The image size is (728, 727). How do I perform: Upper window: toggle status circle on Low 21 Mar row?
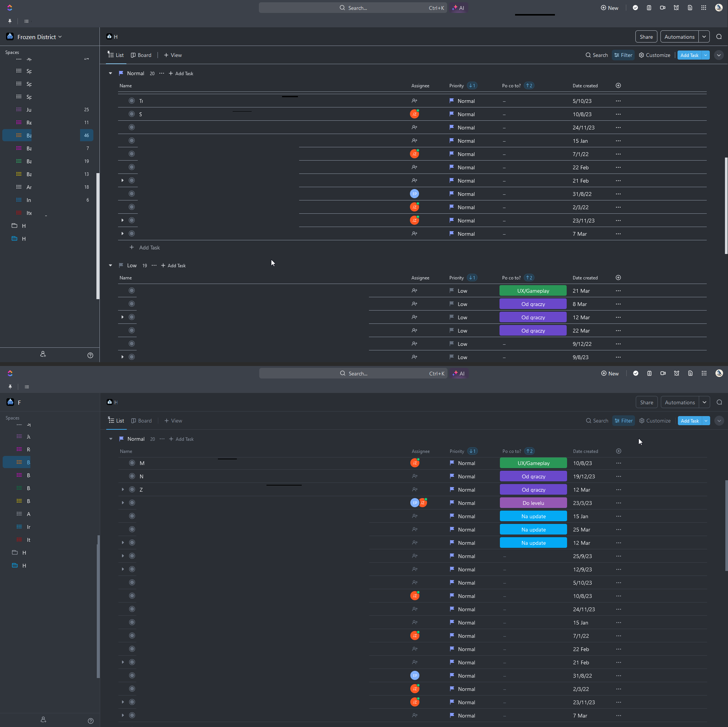click(x=132, y=290)
